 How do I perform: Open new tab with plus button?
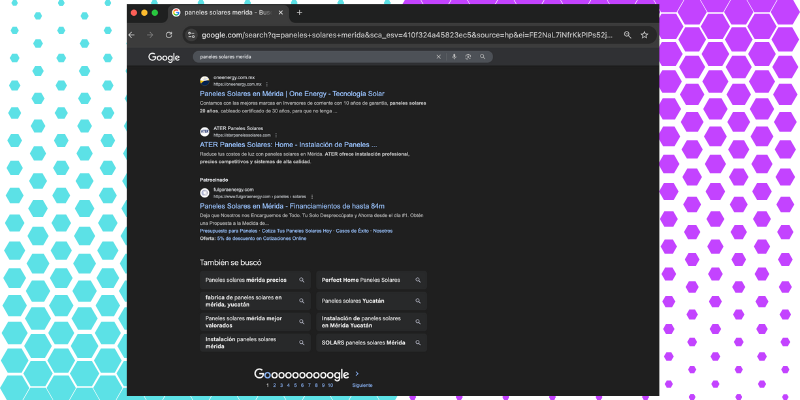(299, 12)
